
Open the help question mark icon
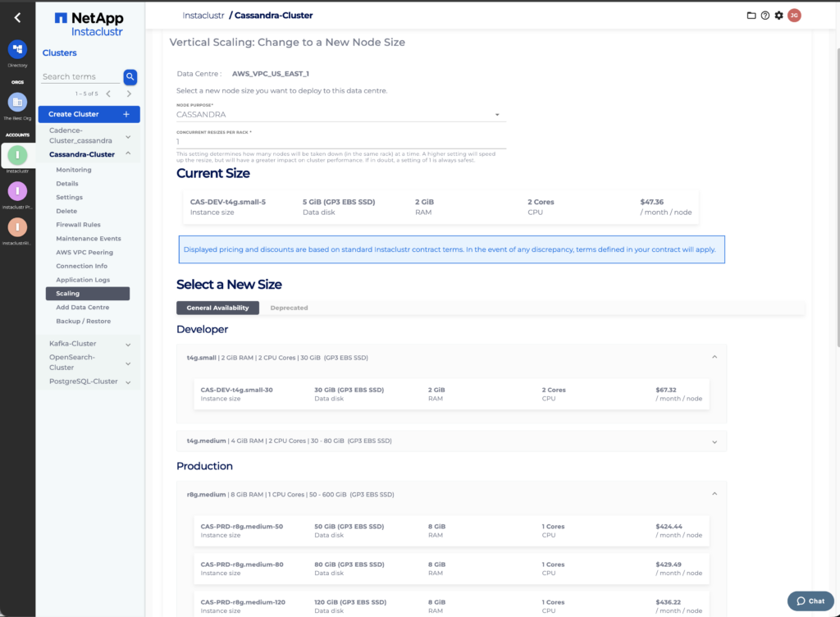(765, 16)
